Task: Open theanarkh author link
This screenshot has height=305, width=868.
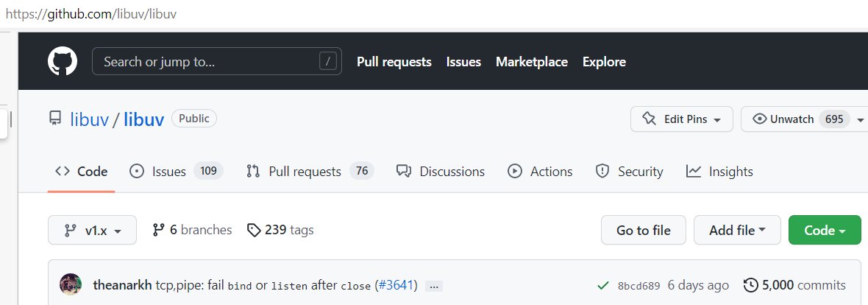Action: pyautogui.click(x=122, y=286)
